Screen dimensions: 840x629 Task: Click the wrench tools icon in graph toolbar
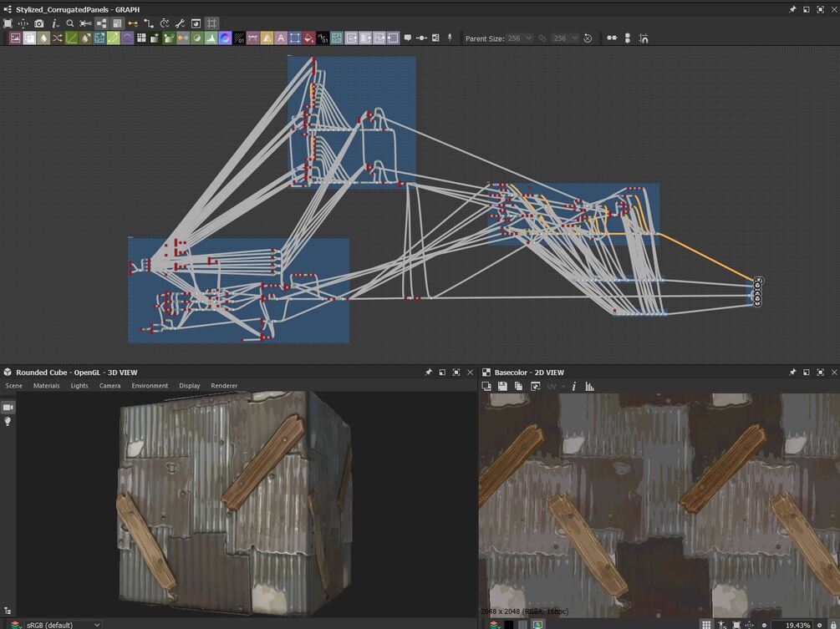click(x=180, y=23)
